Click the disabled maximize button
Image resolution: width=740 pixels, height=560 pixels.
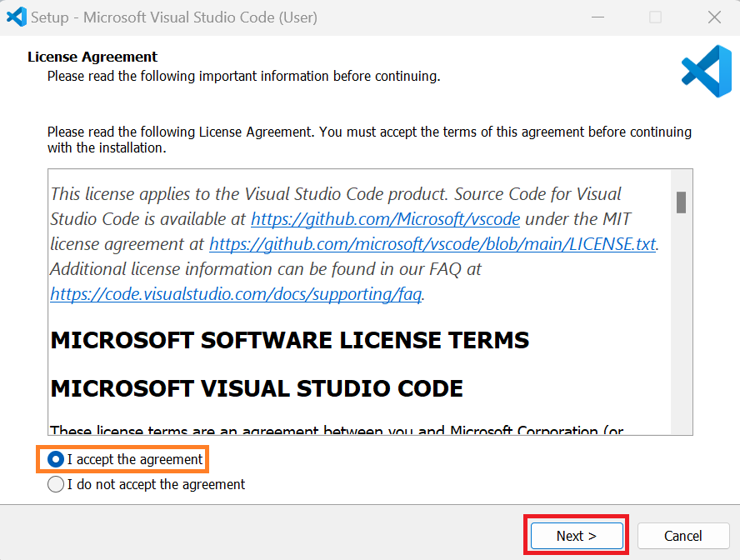pos(655,17)
